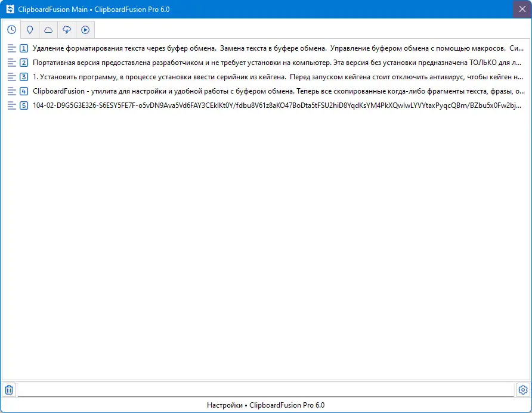The width and height of the screenshot is (532, 413).
Task: Click the text-lines icon of item 1
Action: (x=12, y=48)
